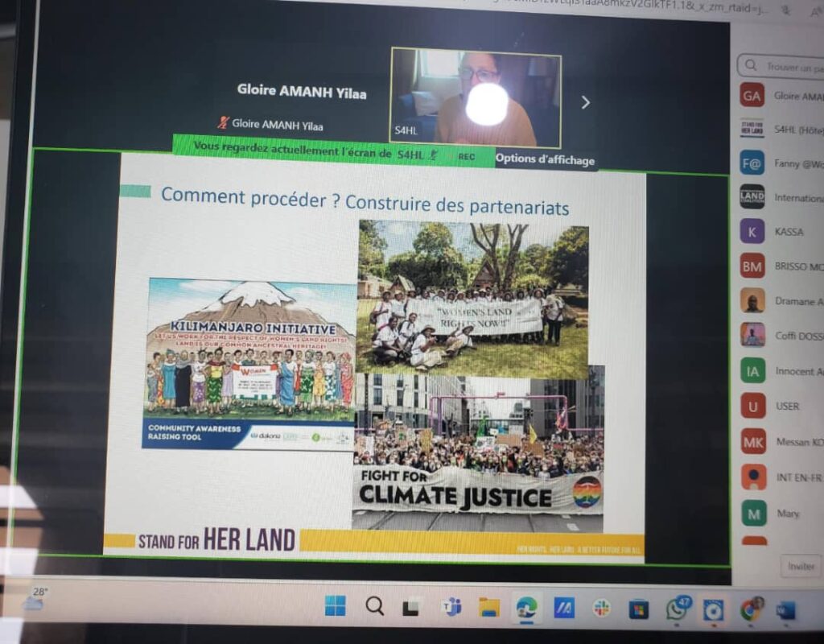This screenshot has width=824, height=644.
Task: Select the INT EN-FR interpreter avatar
Action: [x=753, y=477]
